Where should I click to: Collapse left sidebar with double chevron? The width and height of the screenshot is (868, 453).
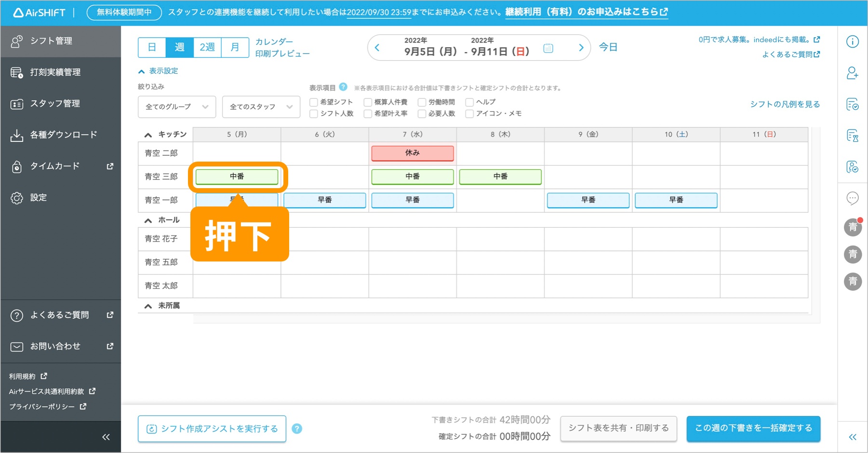tap(106, 437)
